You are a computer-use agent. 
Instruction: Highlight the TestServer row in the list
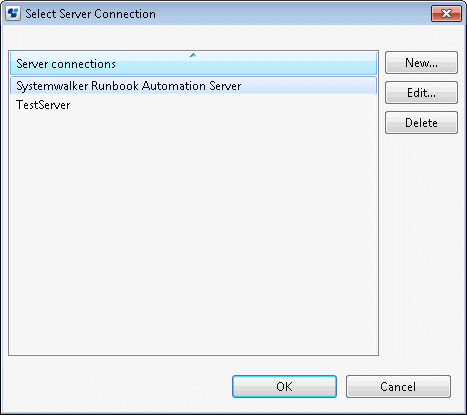[193, 105]
